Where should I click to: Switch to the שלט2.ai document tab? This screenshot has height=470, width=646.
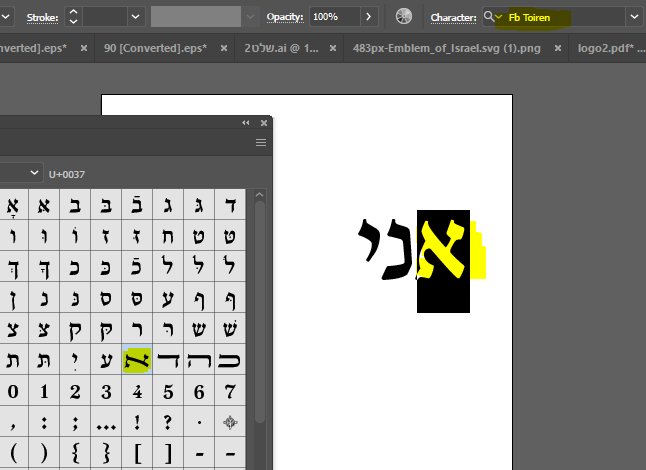pos(281,48)
